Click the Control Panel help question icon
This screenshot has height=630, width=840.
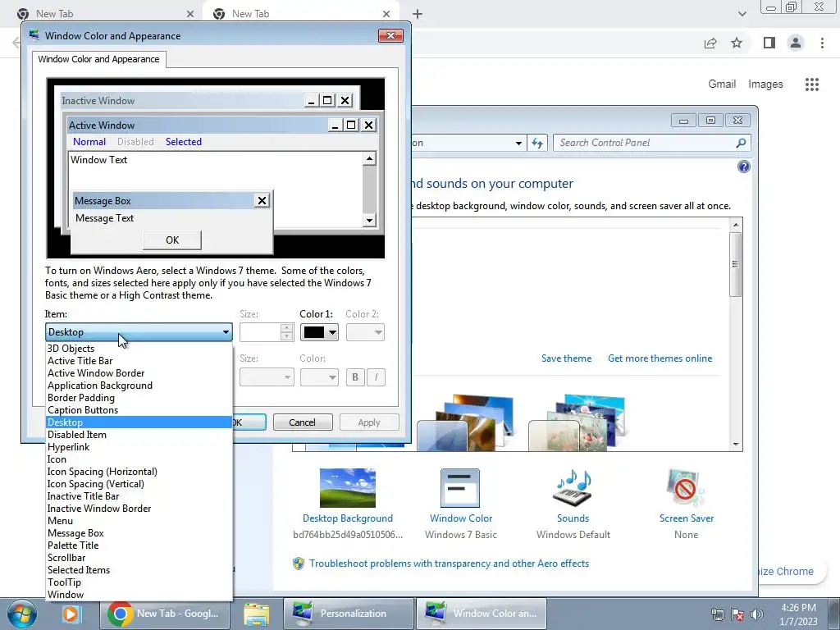(743, 167)
